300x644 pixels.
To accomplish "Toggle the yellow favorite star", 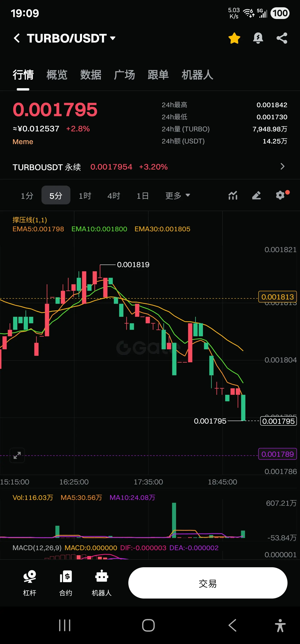I will (x=234, y=38).
